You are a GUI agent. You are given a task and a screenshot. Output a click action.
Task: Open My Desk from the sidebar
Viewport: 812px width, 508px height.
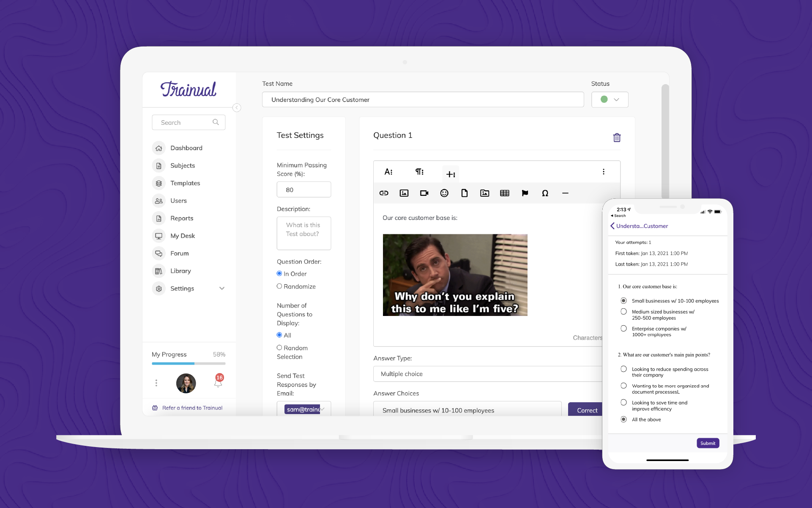[x=182, y=236]
